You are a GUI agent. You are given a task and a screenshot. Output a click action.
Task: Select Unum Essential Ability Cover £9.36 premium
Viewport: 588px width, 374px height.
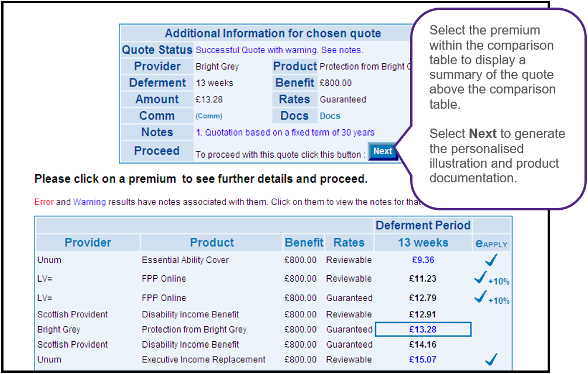tap(423, 260)
